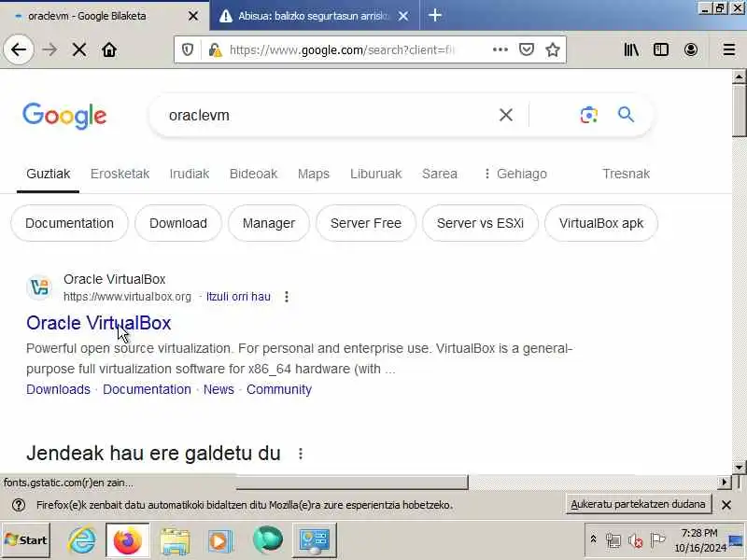This screenshot has width=747, height=560.
Task: Open the Firefox home page
Action: [109, 49]
